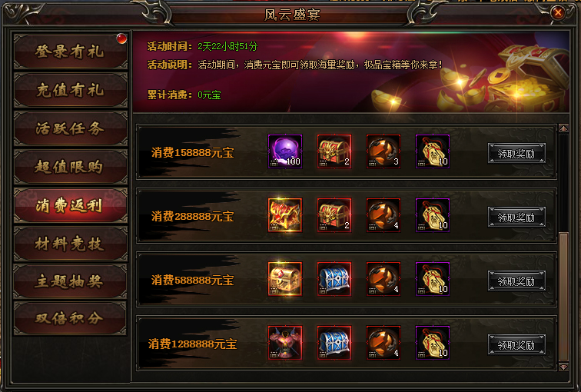Close the 风云盛宴 window

[x=558, y=13]
